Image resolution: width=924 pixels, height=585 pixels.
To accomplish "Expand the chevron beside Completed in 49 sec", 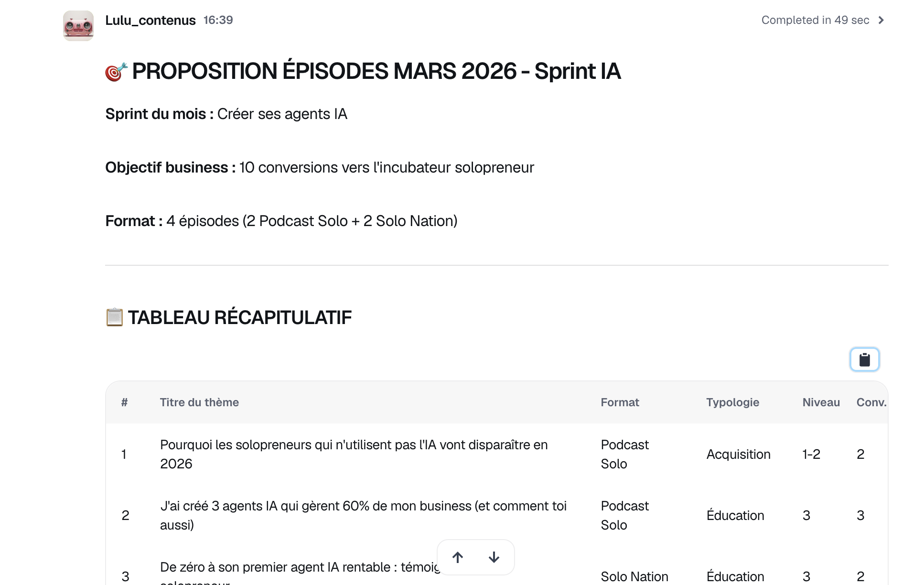I will point(881,20).
